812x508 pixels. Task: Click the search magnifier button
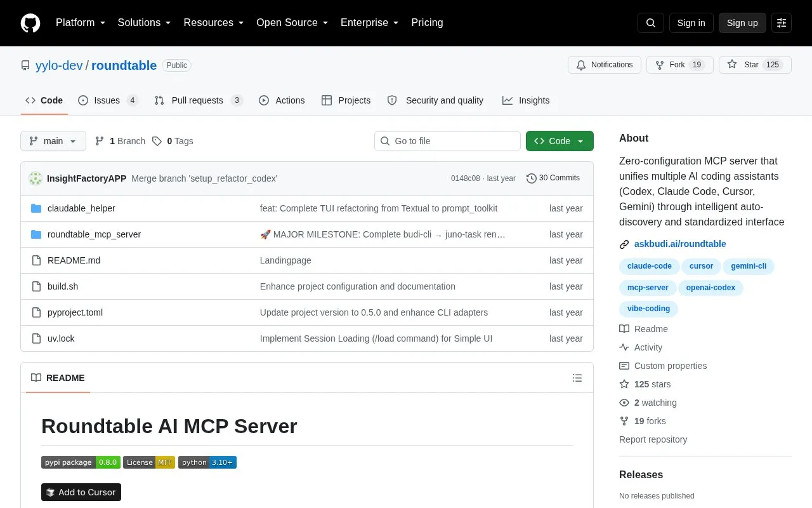pos(651,23)
